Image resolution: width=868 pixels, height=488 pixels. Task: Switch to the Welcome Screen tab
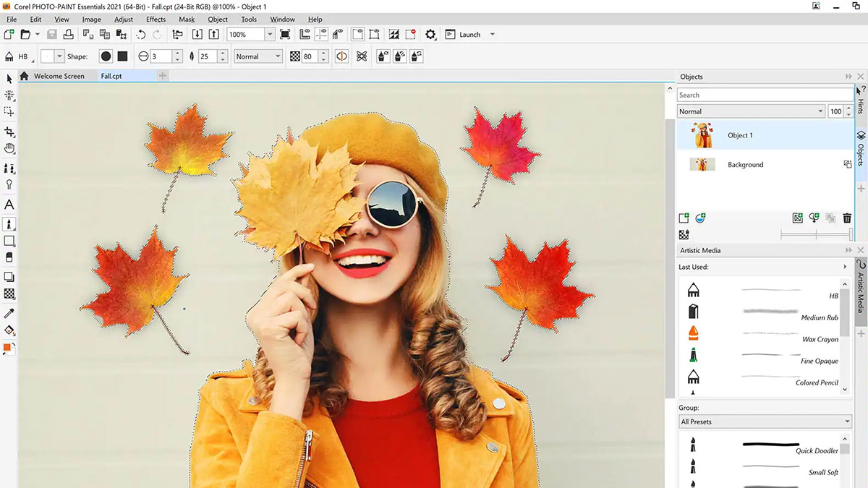coord(58,75)
